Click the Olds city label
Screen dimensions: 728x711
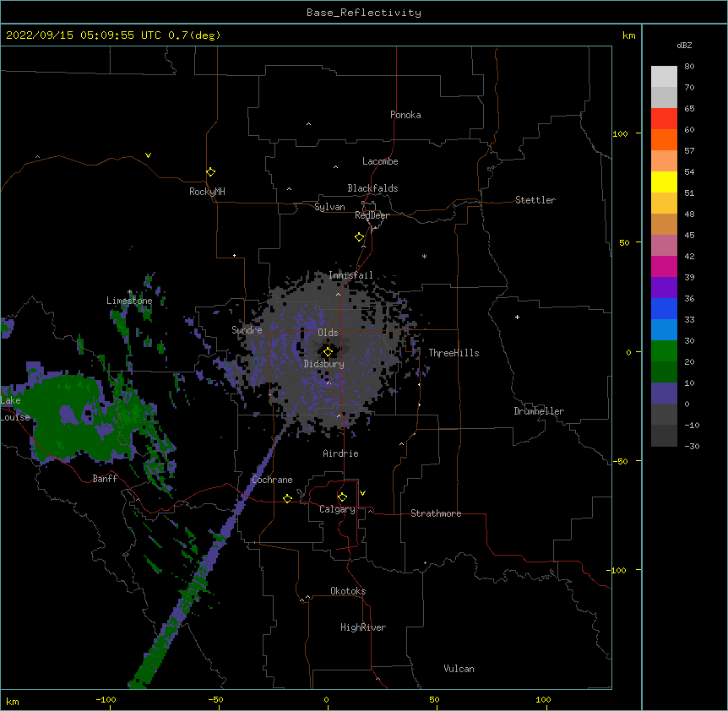328,333
